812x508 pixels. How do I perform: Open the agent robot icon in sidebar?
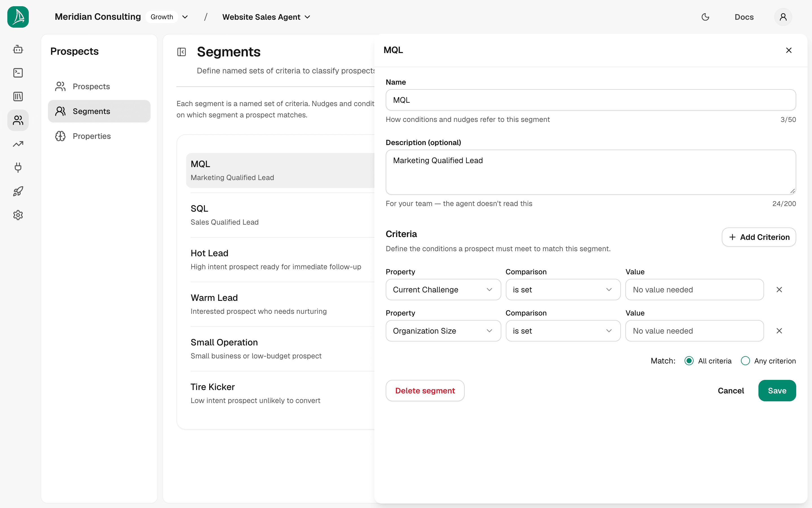(18, 49)
